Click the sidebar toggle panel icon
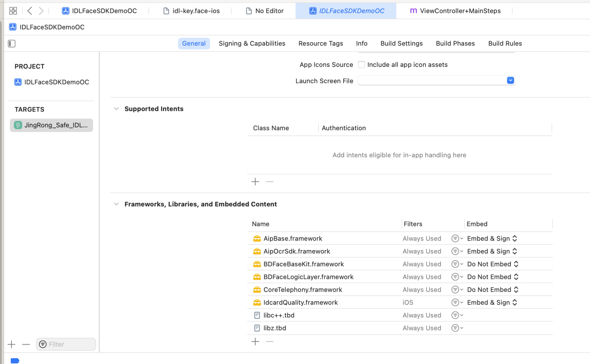Viewport: 590px width, 364px height. (12, 43)
